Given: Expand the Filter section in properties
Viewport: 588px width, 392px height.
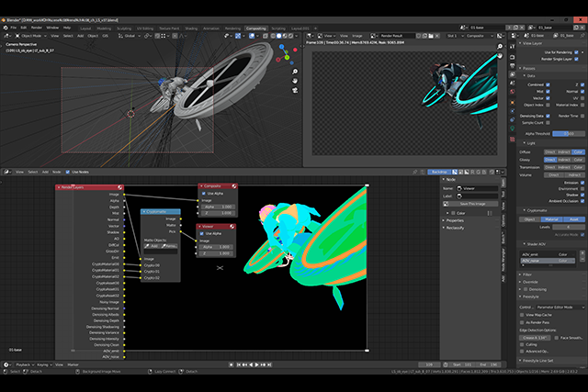Looking at the screenshot, I should tap(527, 274).
